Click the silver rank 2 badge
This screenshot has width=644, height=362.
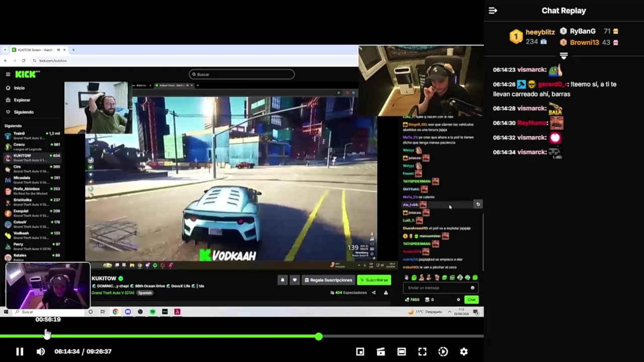563,31
